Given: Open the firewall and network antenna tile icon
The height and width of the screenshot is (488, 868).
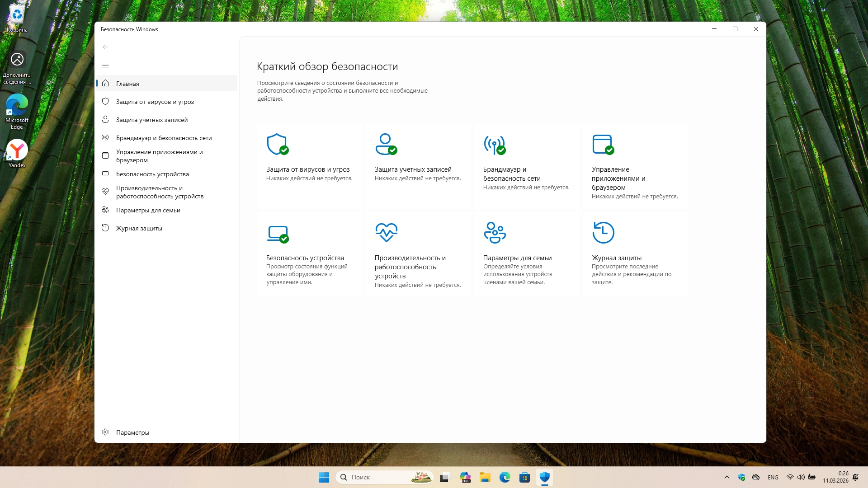Looking at the screenshot, I should point(494,145).
